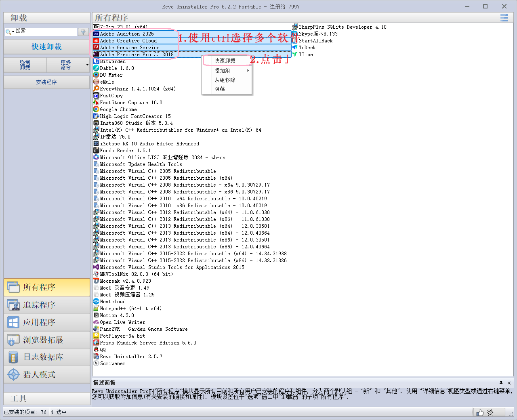Collapse the 卸载 section header
Viewport: 517px width, 420px height.
47,18
